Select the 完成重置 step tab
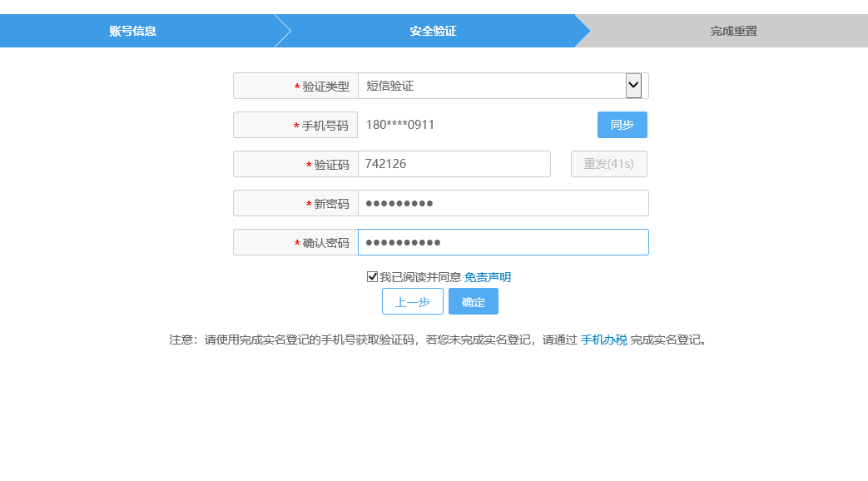Screen dimensions: 868x481 pyautogui.click(x=733, y=31)
